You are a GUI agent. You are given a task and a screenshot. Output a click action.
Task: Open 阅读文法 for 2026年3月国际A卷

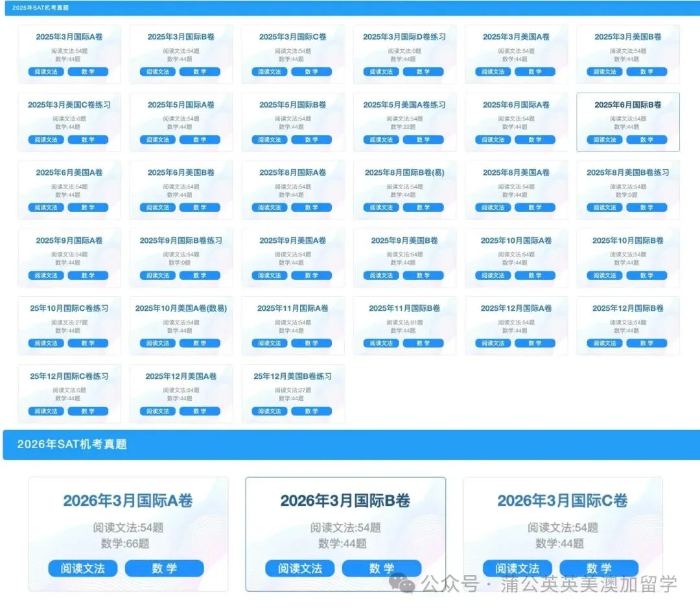tap(82, 568)
